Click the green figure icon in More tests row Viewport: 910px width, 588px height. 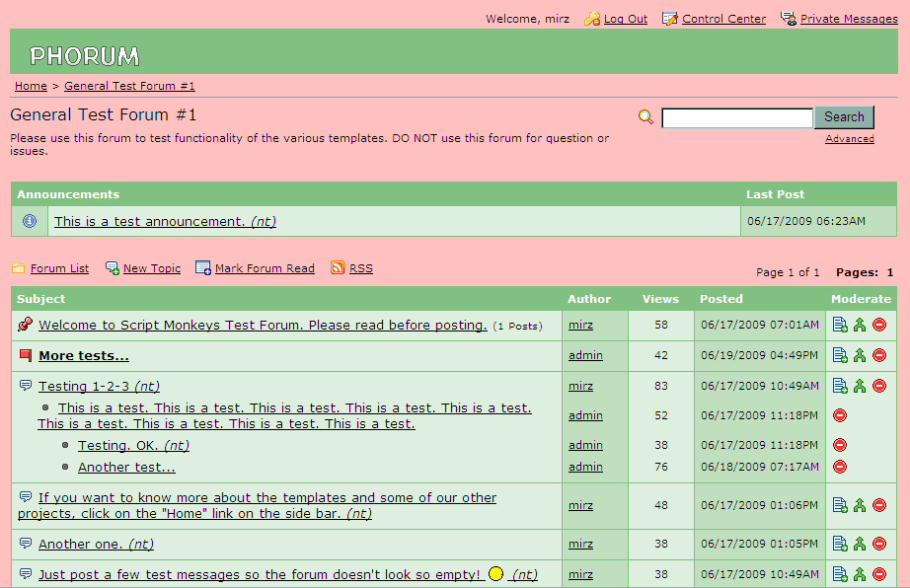[860, 355]
